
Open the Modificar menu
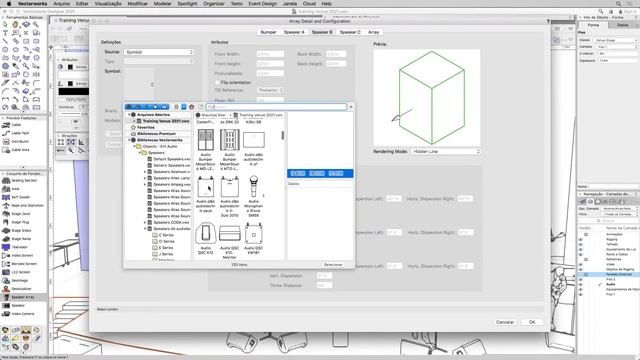[x=138, y=3]
